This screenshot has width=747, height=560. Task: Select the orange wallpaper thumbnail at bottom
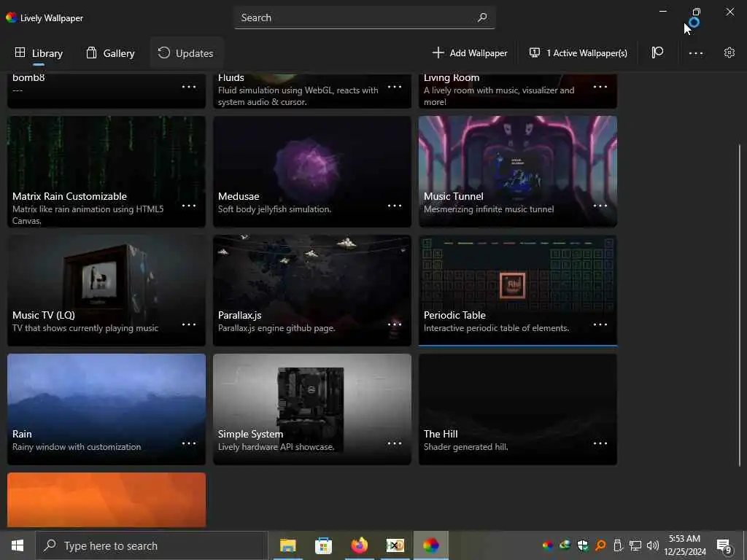[107, 500]
